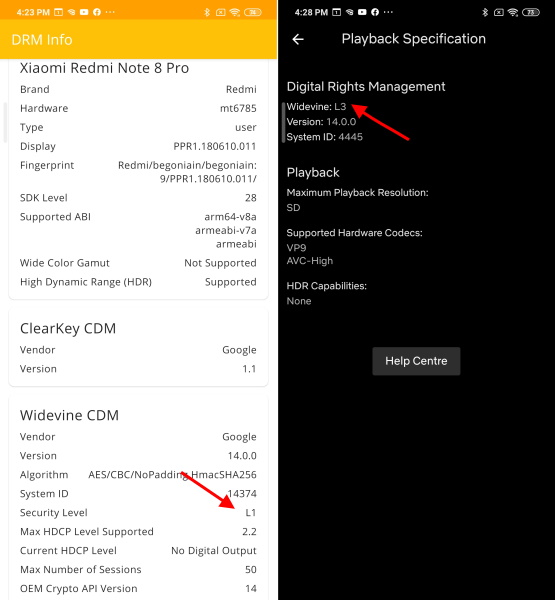Select ClearKey Version value 1.1
This screenshot has height=600, width=555.
coord(249,369)
